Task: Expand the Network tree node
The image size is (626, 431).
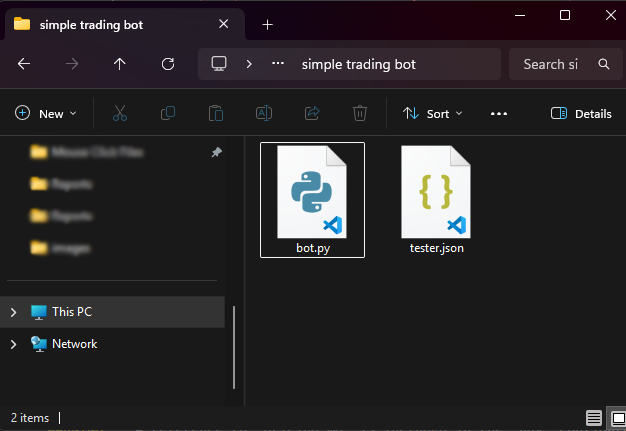Action: (13, 344)
